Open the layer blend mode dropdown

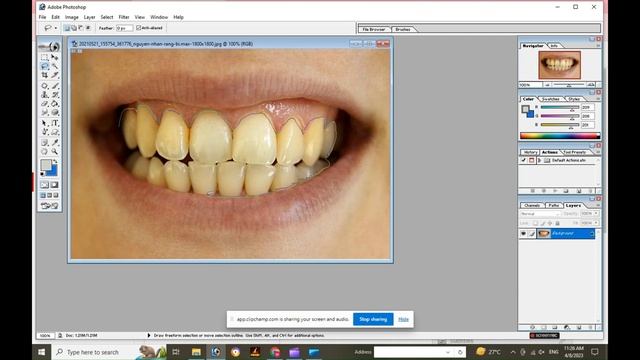pyautogui.click(x=540, y=213)
